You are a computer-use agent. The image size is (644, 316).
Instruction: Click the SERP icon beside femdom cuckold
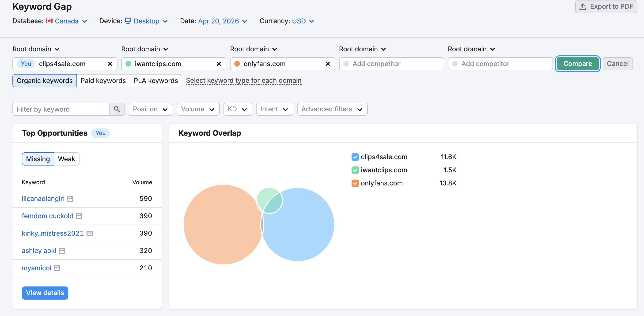(x=79, y=216)
